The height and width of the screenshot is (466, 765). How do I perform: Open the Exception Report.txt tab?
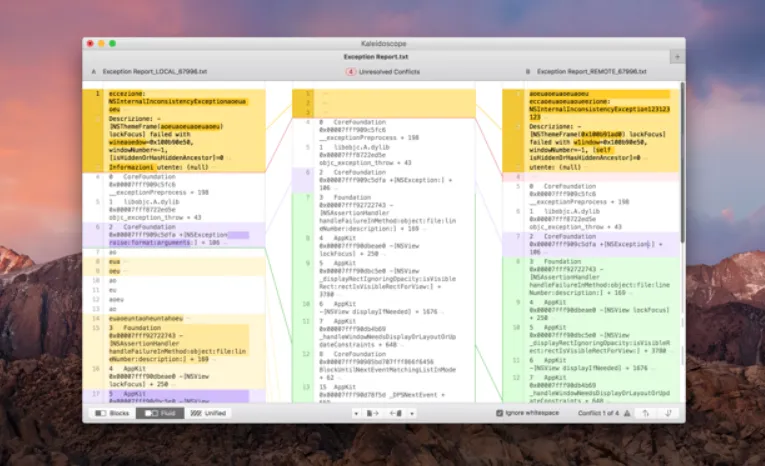click(376, 57)
